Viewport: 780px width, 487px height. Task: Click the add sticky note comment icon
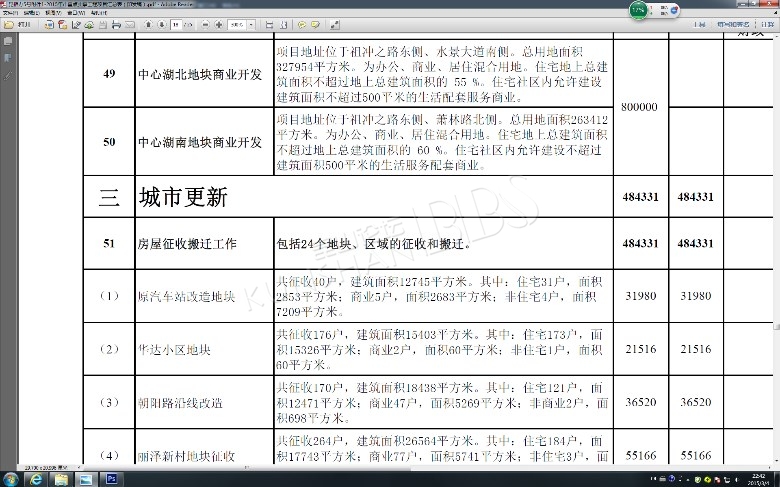pyautogui.click(x=302, y=24)
